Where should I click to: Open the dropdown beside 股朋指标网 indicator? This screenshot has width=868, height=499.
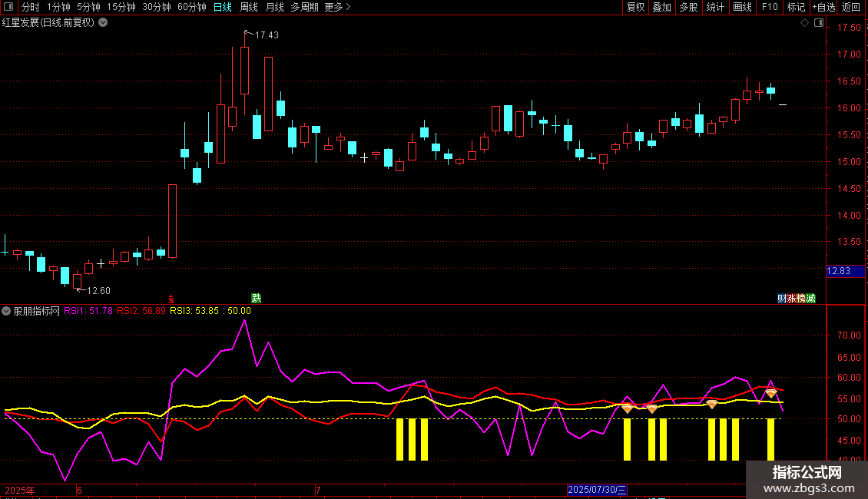6,311
